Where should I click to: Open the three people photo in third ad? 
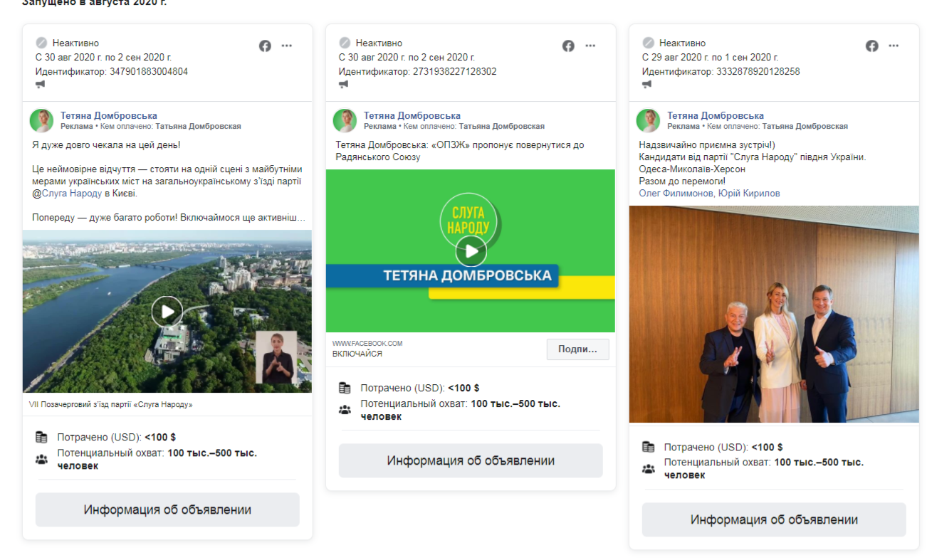(774, 314)
